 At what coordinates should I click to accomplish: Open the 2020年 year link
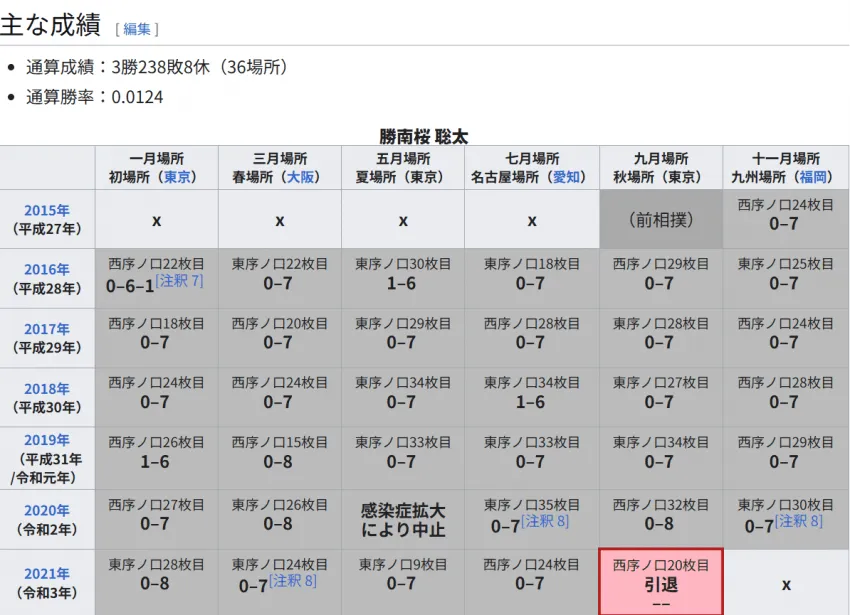tap(47, 510)
